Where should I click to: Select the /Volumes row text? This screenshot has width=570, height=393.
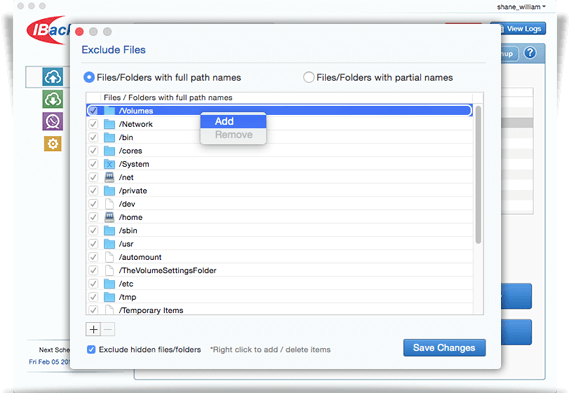coord(136,111)
